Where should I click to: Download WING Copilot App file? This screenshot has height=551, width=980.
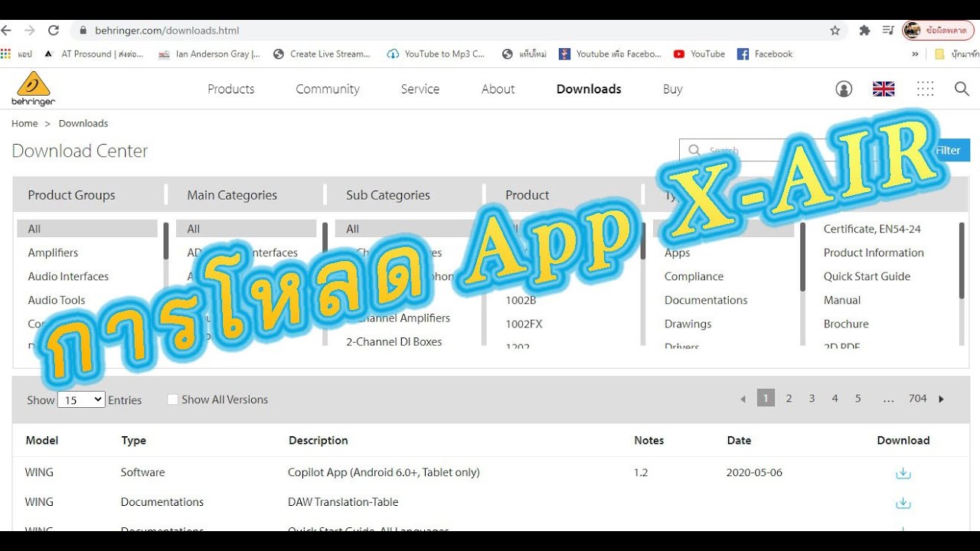coord(903,473)
